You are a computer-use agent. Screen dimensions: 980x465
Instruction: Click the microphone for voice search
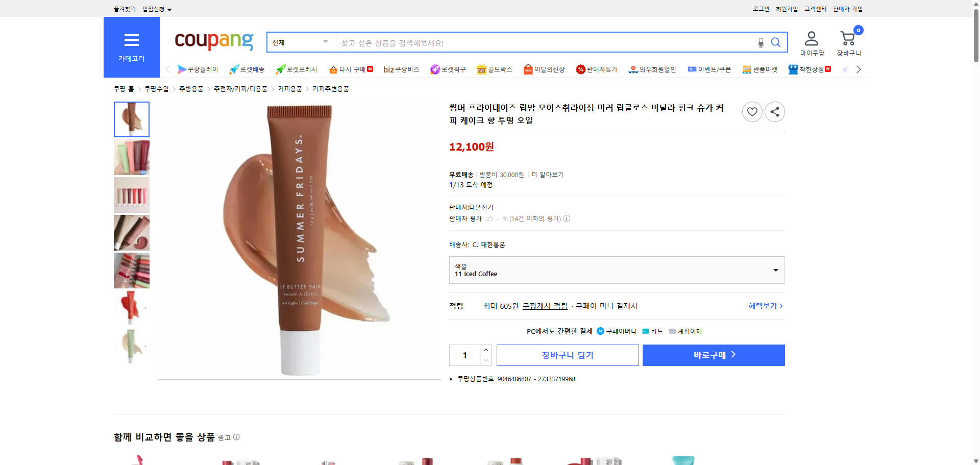tap(760, 42)
